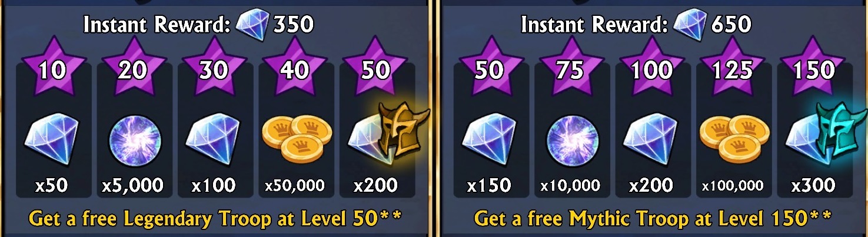The image size is (868, 237).
Task: Select the x100,000 gold coins reward
Action: coord(731,138)
